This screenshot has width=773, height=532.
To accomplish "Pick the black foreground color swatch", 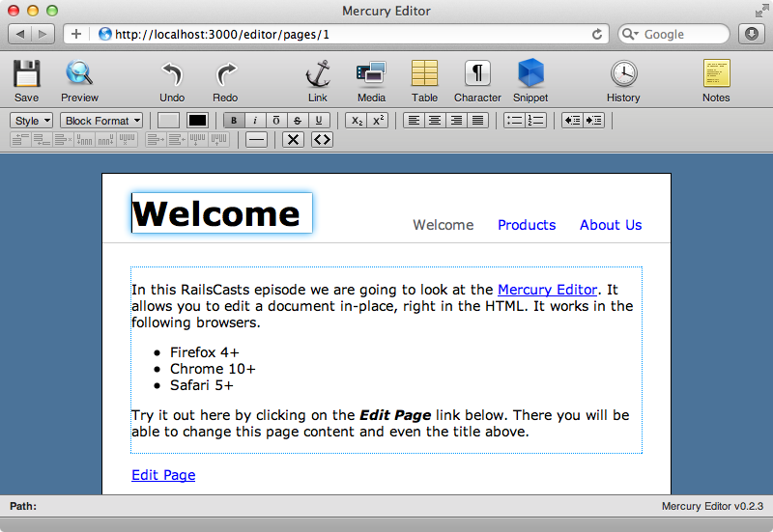I will point(197,120).
